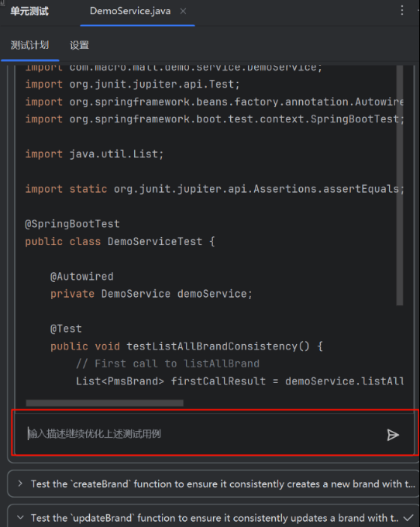Close the DemoService.java tab
Image resolution: width=420 pixels, height=527 pixels.
click(x=183, y=11)
